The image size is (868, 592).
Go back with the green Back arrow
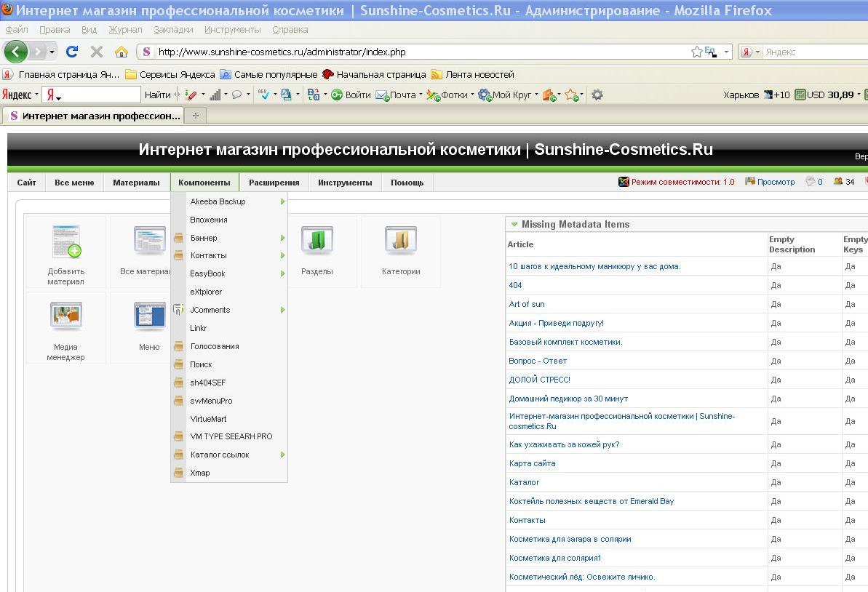click(15, 52)
